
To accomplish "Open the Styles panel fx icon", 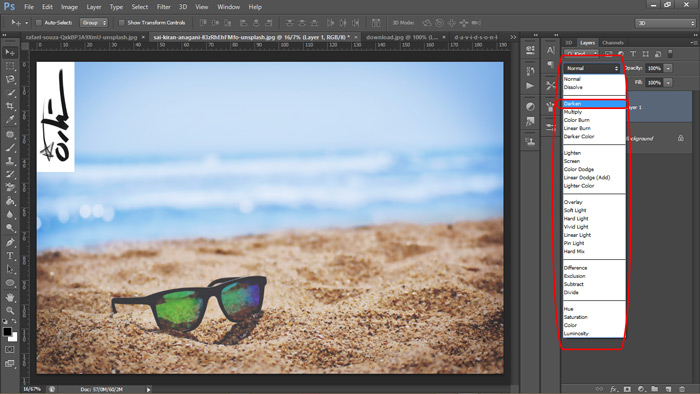I will [530, 121].
